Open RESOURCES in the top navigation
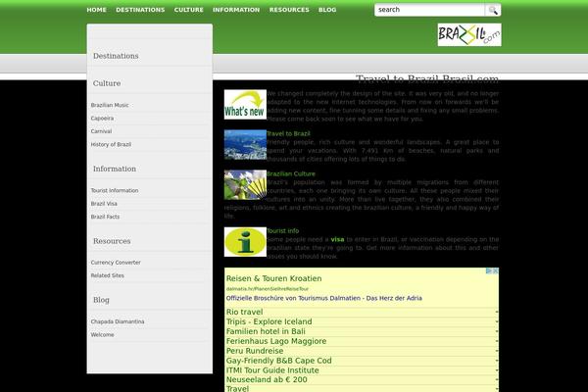Viewport: 588px width, 392px height. 289,10
